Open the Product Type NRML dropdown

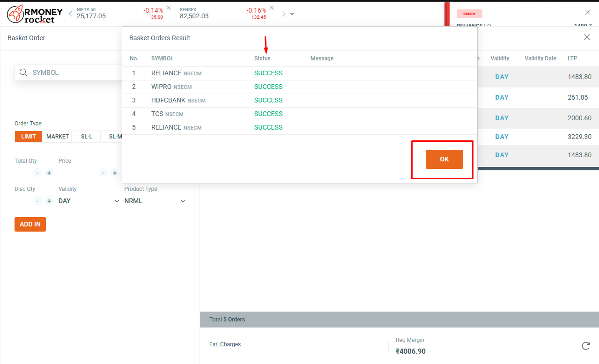coord(155,201)
